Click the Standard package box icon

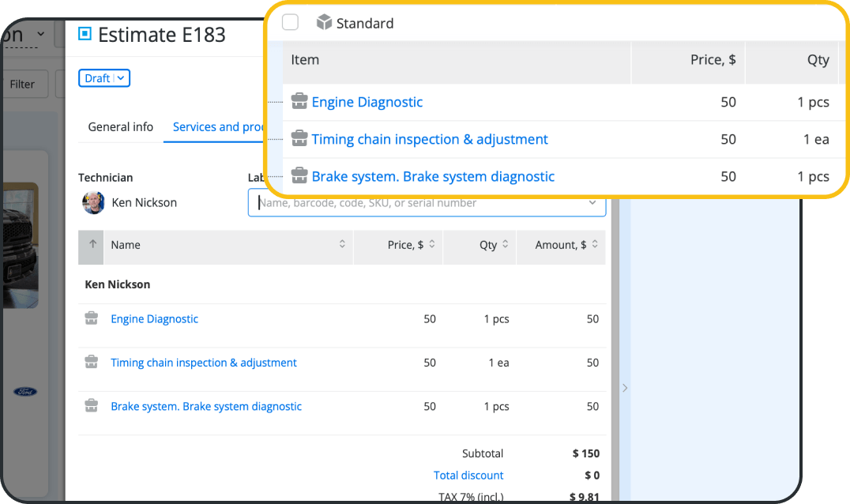coord(324,23)
